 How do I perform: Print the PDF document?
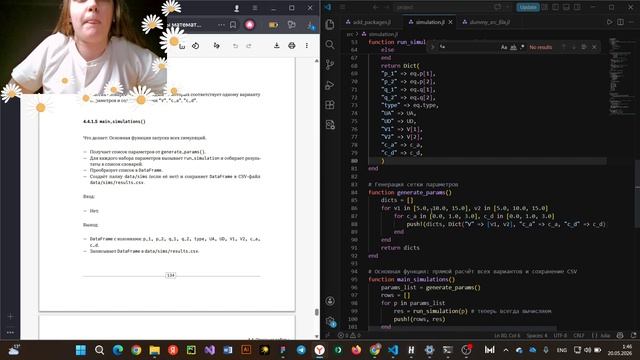[x=291, y=46]
